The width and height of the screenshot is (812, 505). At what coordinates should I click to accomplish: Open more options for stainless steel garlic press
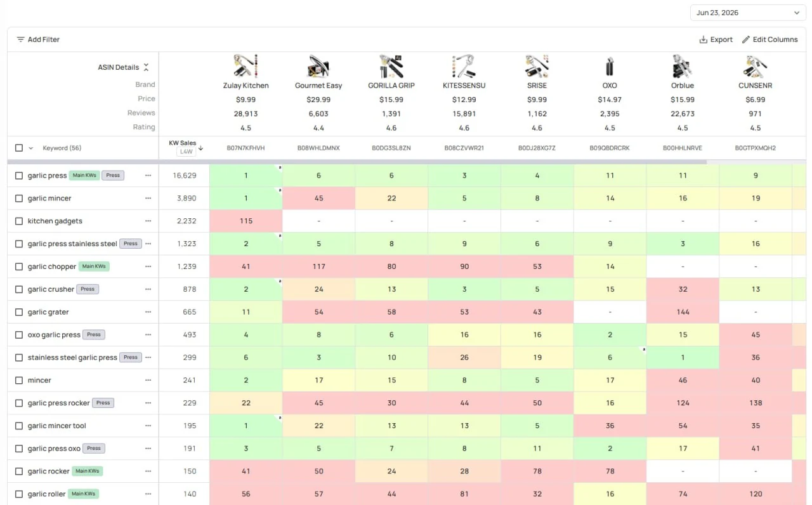(148, 358)
